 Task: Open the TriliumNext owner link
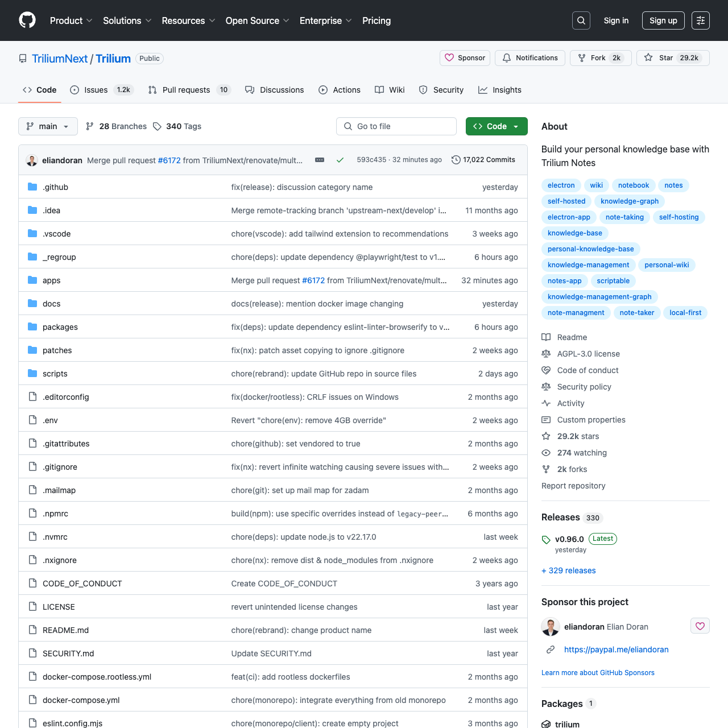[x=60, y=59]
